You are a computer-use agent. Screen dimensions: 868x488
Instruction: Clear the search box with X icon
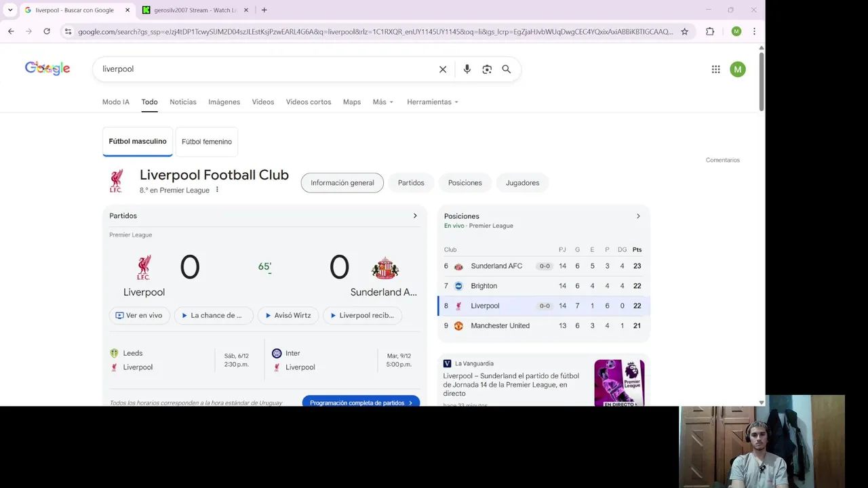click(x=443, y=69)
